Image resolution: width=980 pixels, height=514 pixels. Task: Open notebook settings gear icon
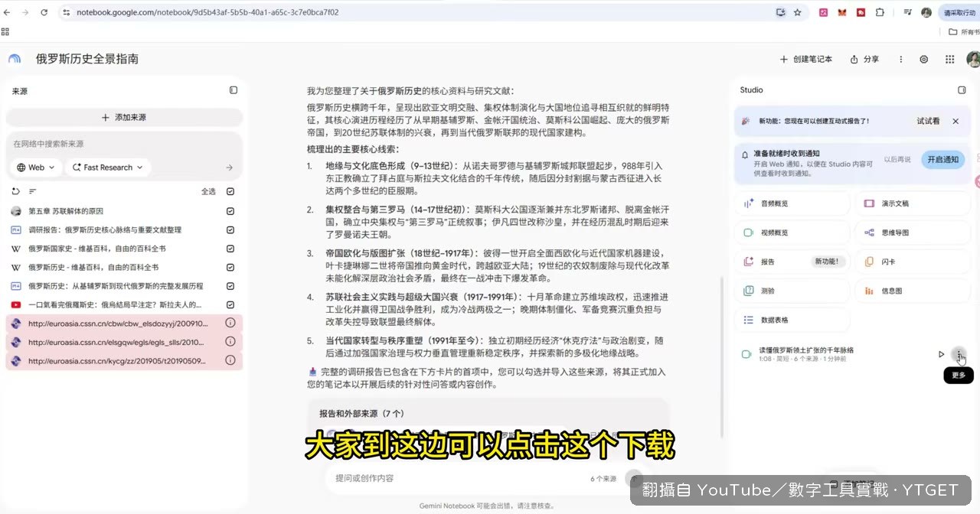pos(924,59)
